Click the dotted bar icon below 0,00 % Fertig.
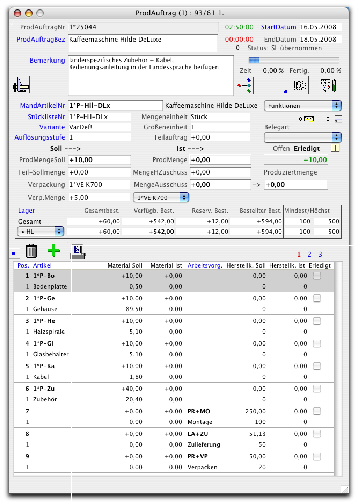This screenshot has height=504, width=363. 329,85
